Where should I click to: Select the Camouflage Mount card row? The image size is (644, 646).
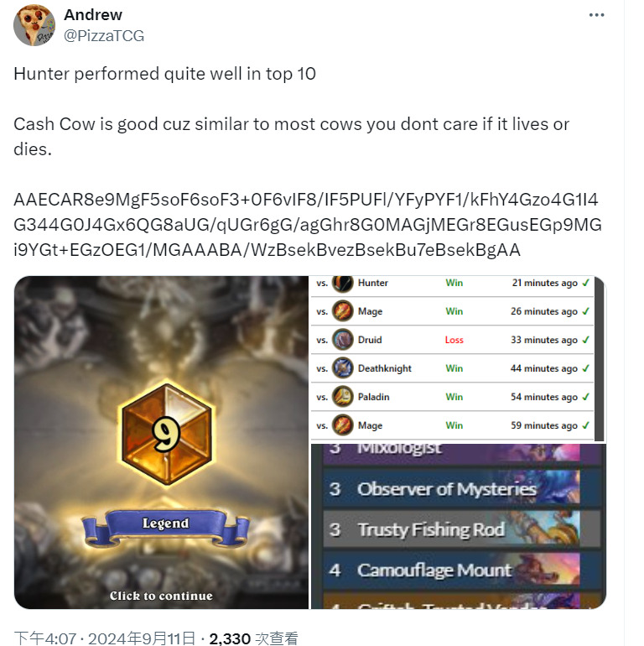(460, 570)
